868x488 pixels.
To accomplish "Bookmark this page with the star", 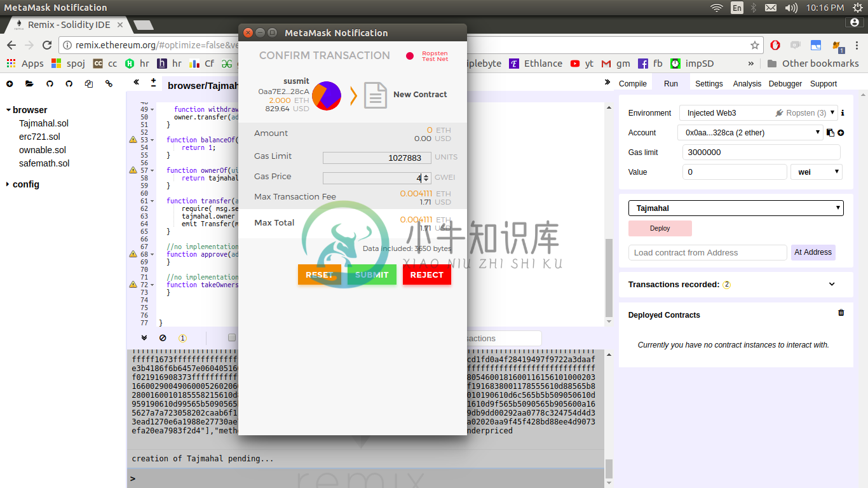I will [755, 45].
